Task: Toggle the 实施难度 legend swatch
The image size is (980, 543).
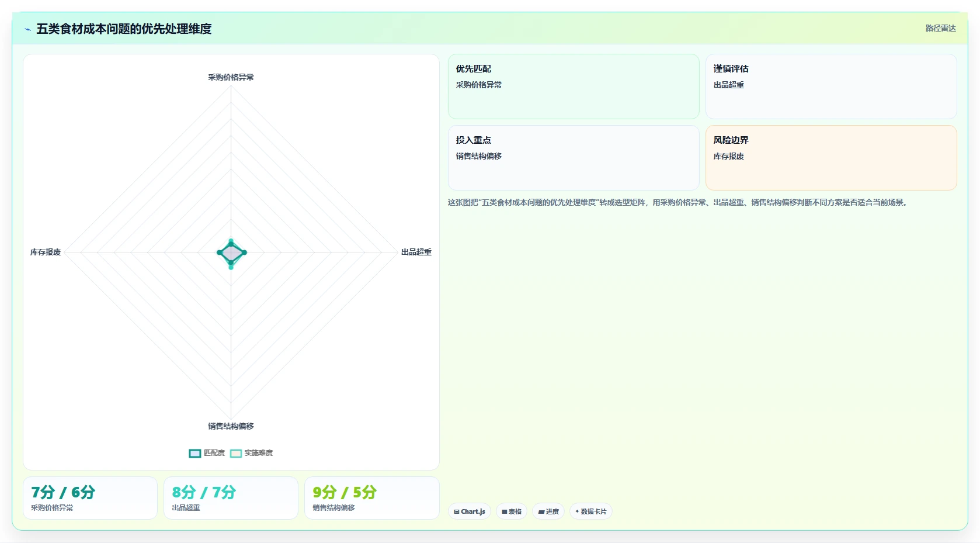Action: 236,453
